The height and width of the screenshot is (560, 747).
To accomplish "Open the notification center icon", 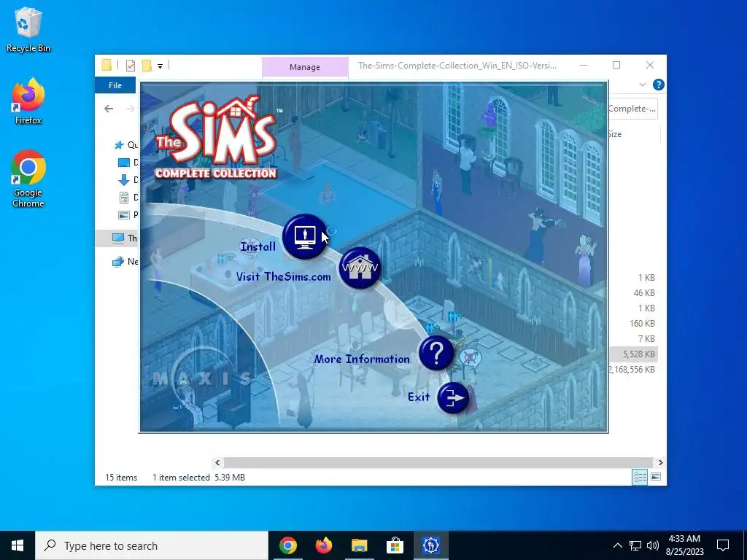I will (723, 545).
